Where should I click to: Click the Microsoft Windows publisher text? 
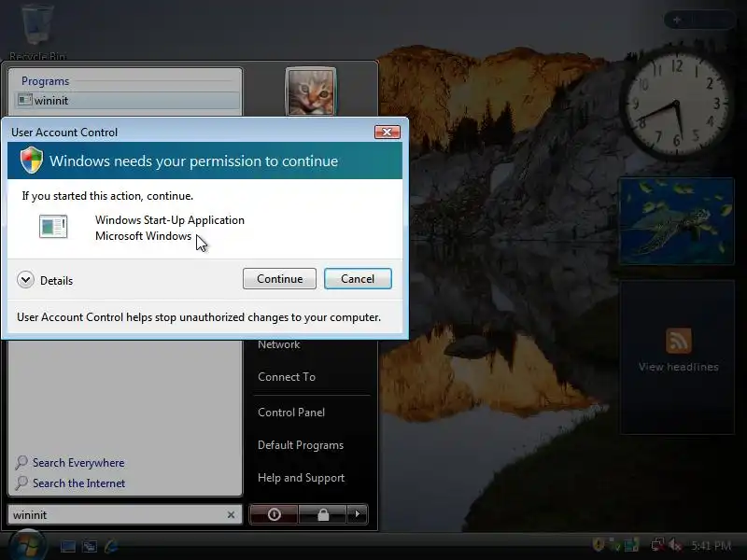tap(144, 236)
